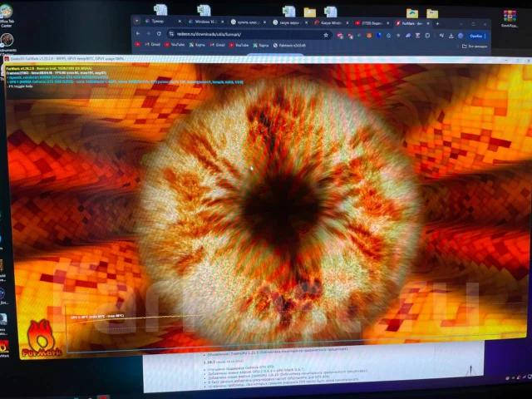Click the orange extension icon in the Chrome toolbar
Viewport: 532px width, 399px height.
click(x=369, y=35)
